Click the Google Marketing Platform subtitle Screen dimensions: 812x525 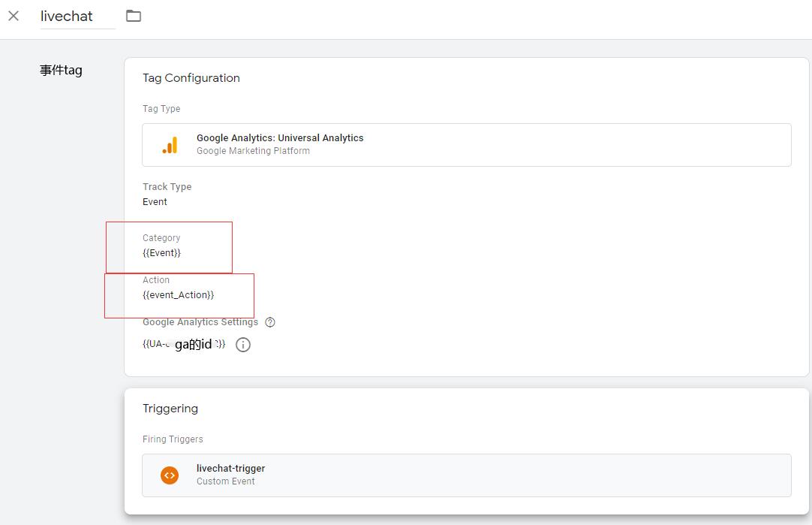click(253, 151)
